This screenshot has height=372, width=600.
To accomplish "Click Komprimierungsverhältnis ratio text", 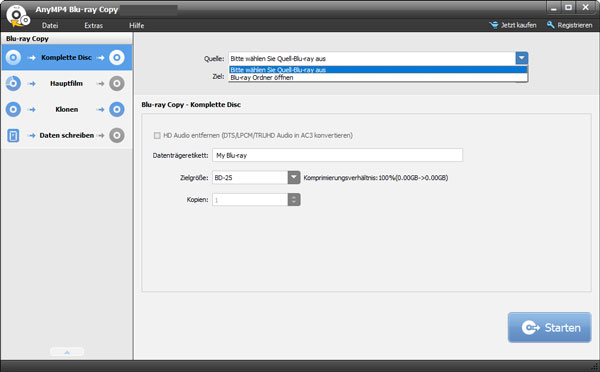I will [376, 178].
